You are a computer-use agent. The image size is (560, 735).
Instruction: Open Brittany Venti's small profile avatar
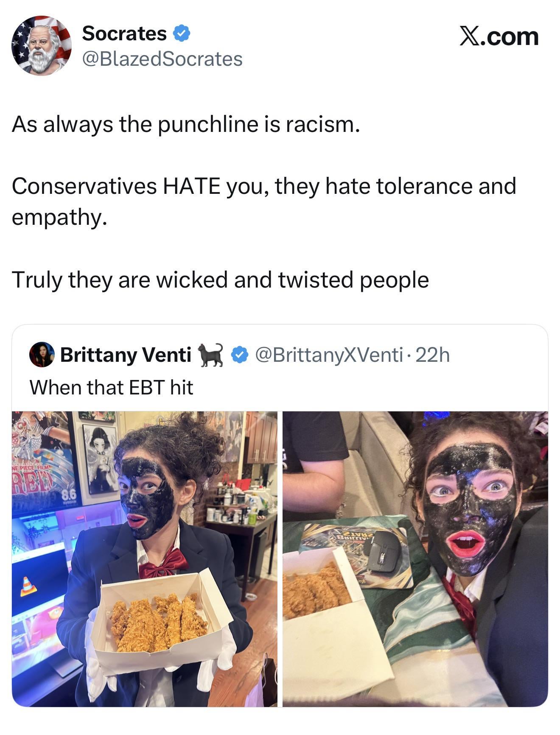click(42, 354)
